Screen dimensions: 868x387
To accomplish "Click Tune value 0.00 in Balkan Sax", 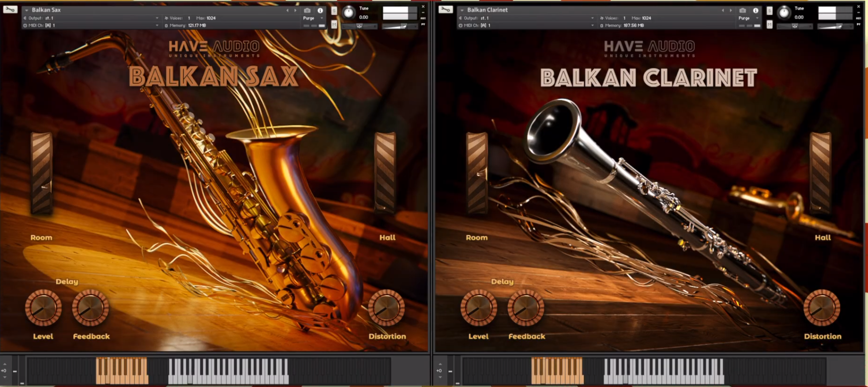I will tap(364, 17).
